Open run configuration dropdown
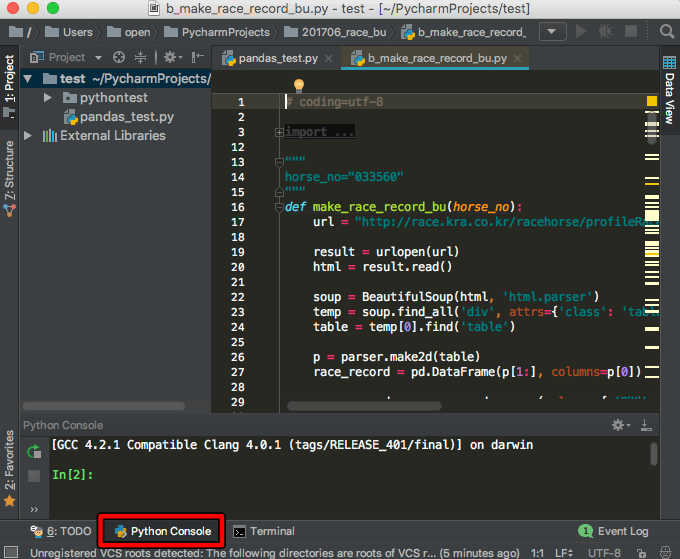The height and width of the screenshot is (559, 680). pos(552,32)
